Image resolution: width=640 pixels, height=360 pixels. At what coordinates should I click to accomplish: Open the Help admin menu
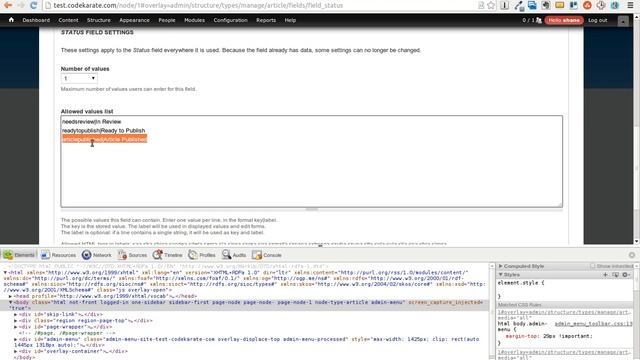tap(290, 20)
